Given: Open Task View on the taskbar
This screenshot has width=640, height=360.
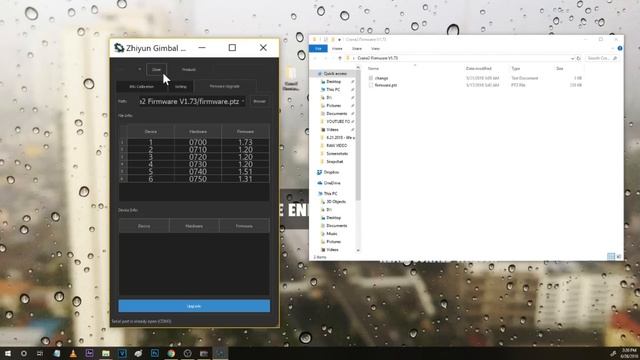Looking at the screenshot, I should (x=40, y=353).
